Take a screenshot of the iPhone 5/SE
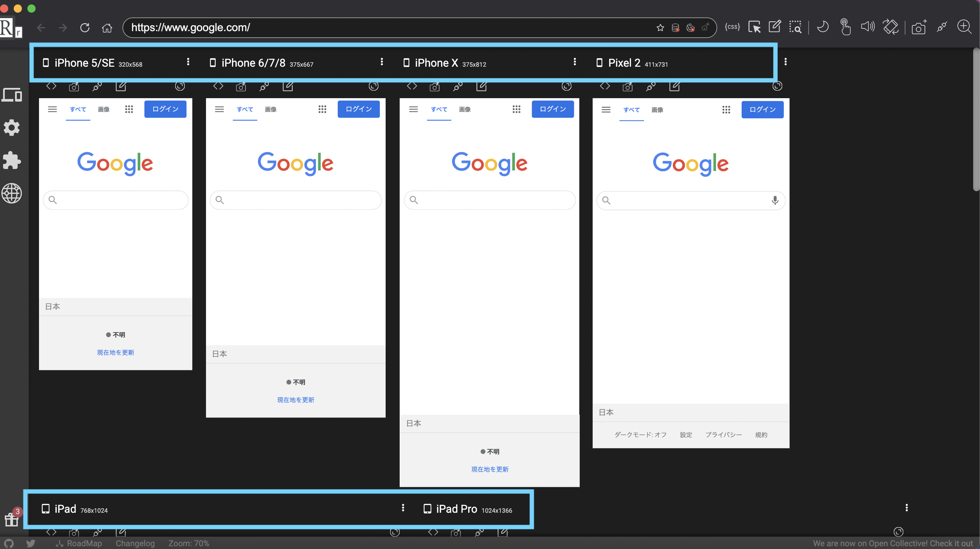The height and width of the screenshot is (549, 980). [74, 87]
